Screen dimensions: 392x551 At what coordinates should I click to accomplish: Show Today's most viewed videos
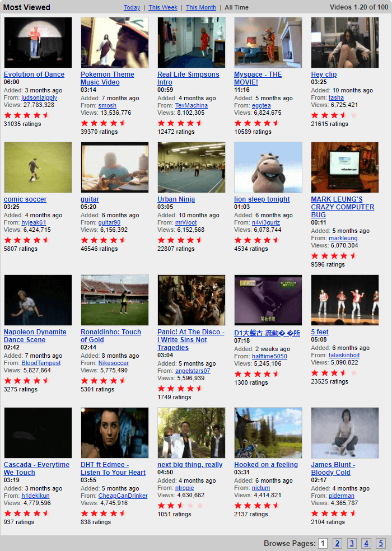[132, 7]
